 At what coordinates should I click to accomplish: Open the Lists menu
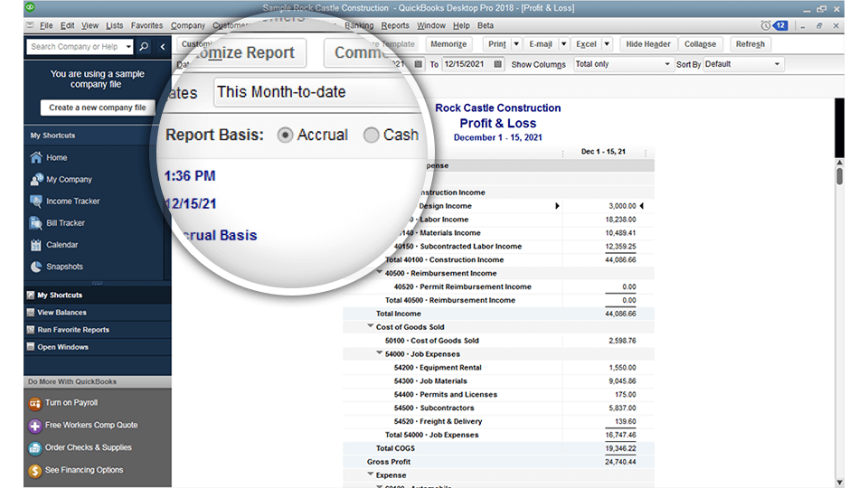pyautogui.click(x=115, y=25)
